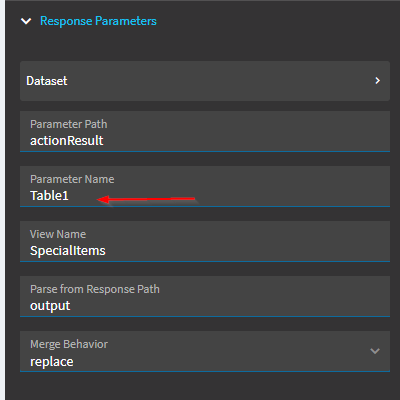Screen dimensions: 400x400
Task: Focus the Parse from Response Path field
Action: [205, 297]
